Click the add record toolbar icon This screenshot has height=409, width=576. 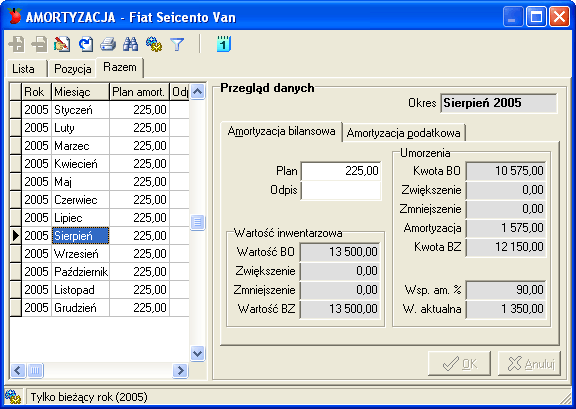coord(17,44)
